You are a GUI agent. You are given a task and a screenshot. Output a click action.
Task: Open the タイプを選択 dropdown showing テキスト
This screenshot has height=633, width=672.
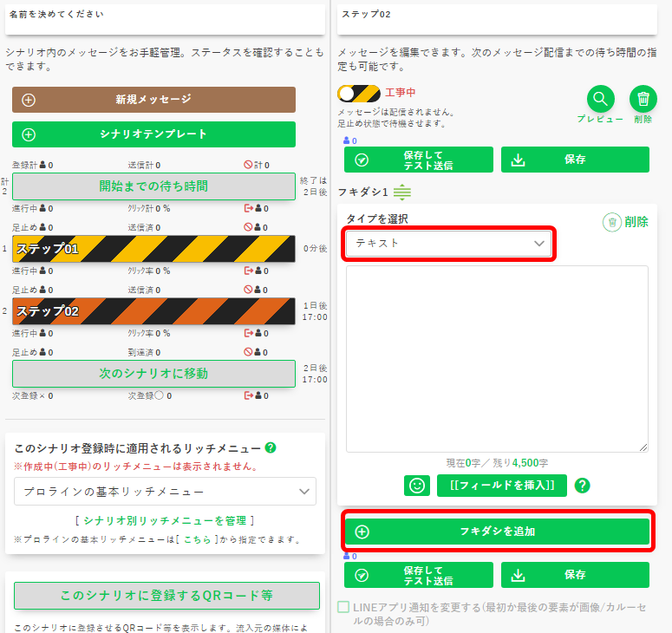click(x=449, y=244)
